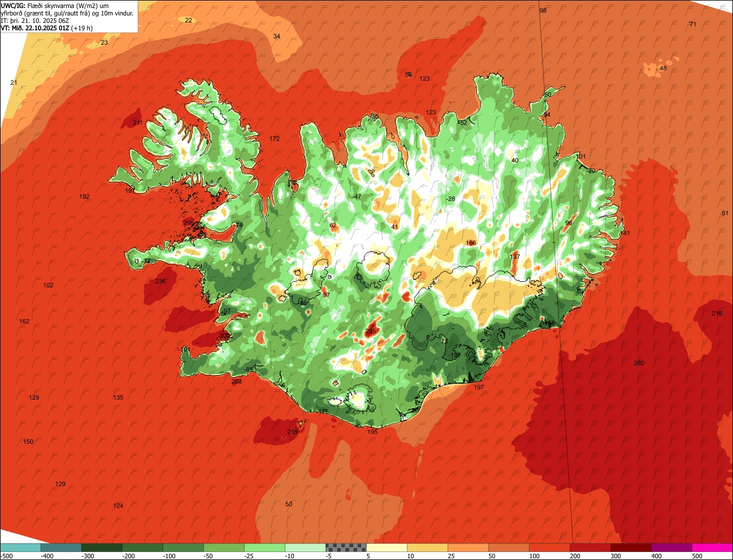
Task: Click the light green legend swatch between -25 and -10
Action: [x=265, y=547]
